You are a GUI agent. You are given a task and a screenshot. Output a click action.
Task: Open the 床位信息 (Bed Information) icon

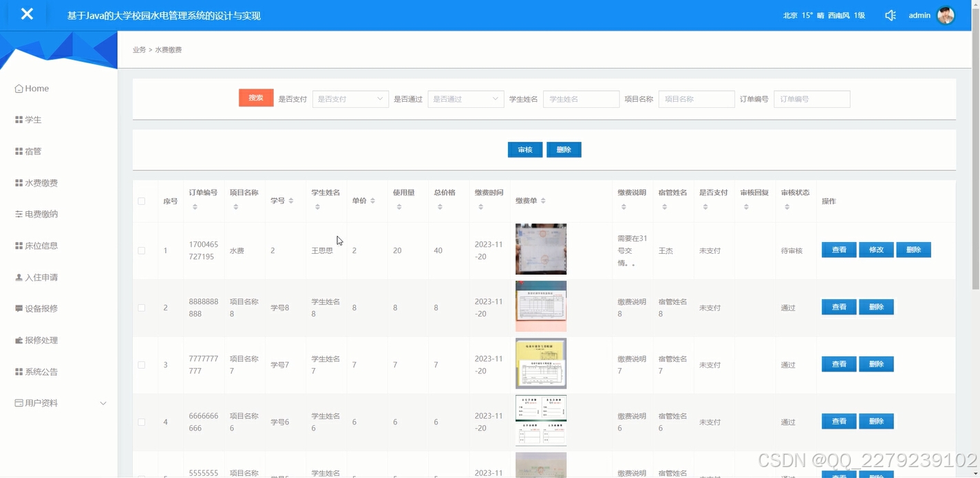point(19,246)
